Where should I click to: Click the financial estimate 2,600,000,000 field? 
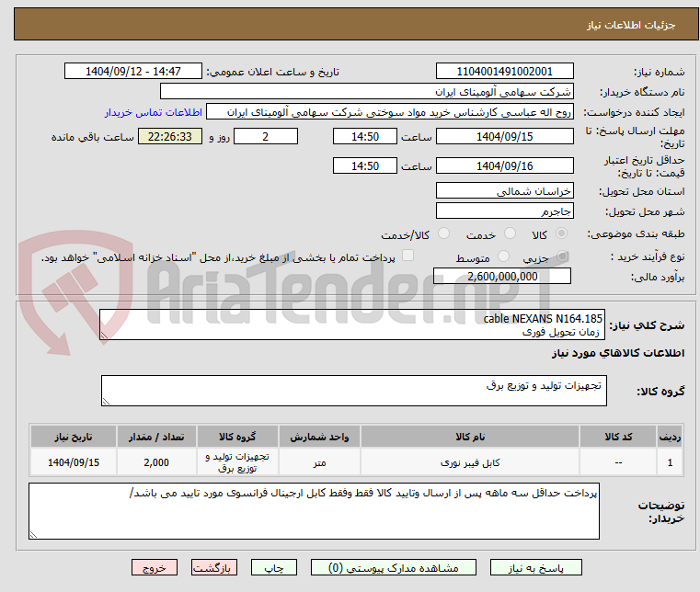click(x=502, y=276)
